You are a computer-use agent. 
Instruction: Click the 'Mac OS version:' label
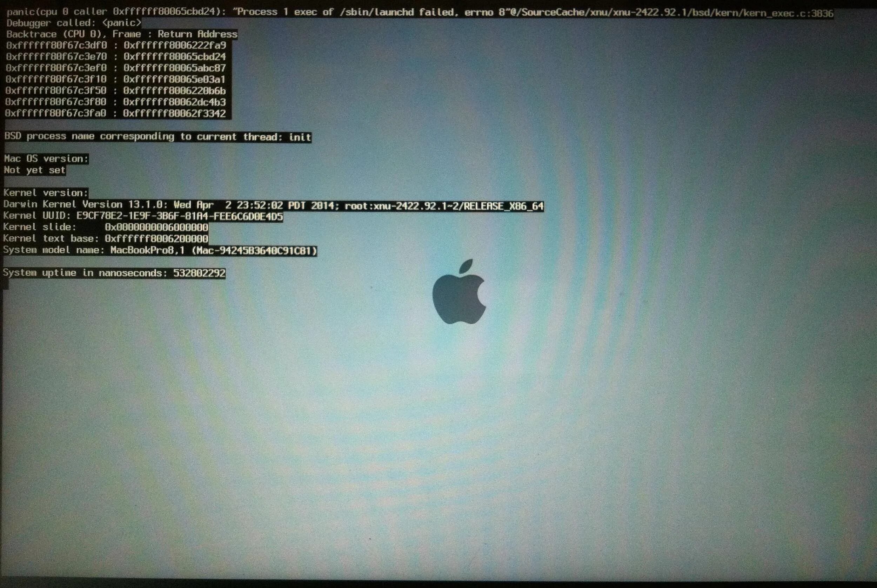click(46, 158)
